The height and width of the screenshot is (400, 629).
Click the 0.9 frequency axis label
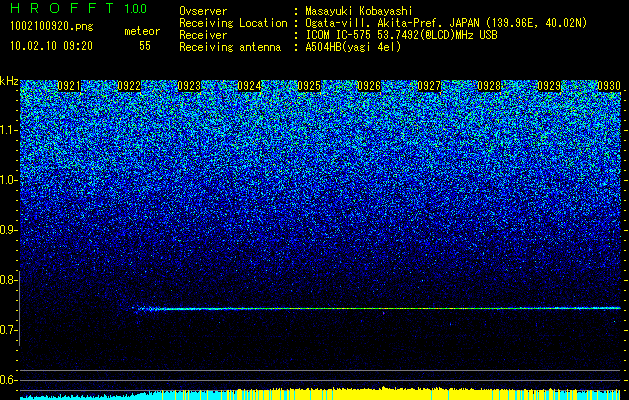(8, 230)
